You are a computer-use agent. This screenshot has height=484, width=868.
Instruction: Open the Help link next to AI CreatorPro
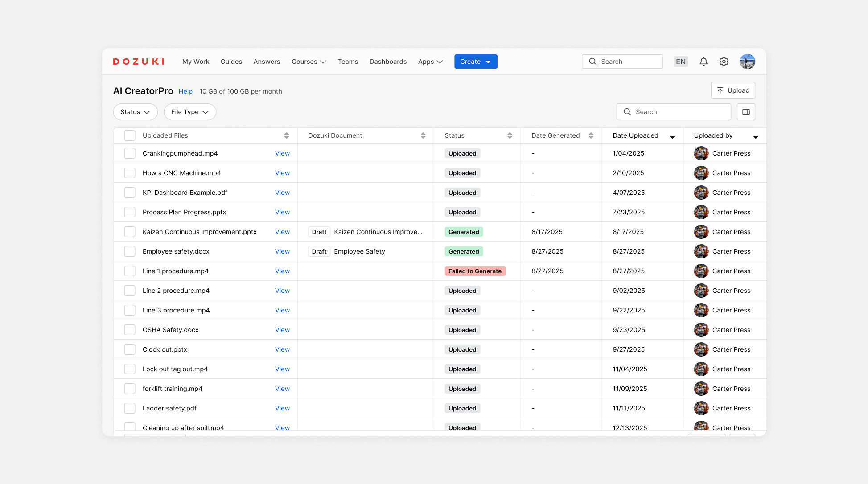pyautogui.click(x=185, y=91)
